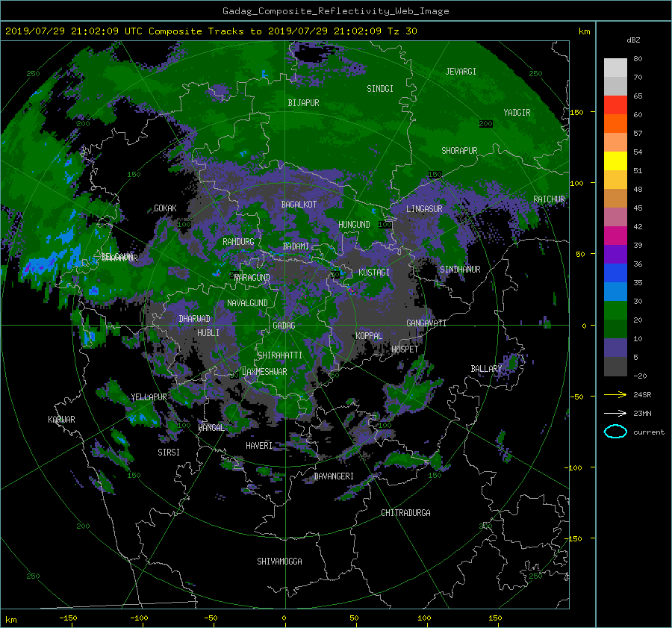The width and height of the screenshot is (672, 628).
Task: Click the KARWAR city label
Action: pyautogui.click(x=61, y=420)
